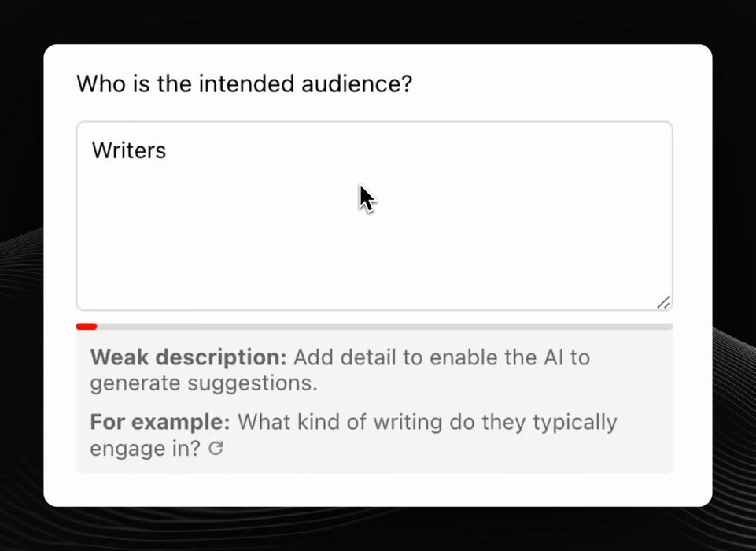Focus the intended audience text area

(374, 216)
